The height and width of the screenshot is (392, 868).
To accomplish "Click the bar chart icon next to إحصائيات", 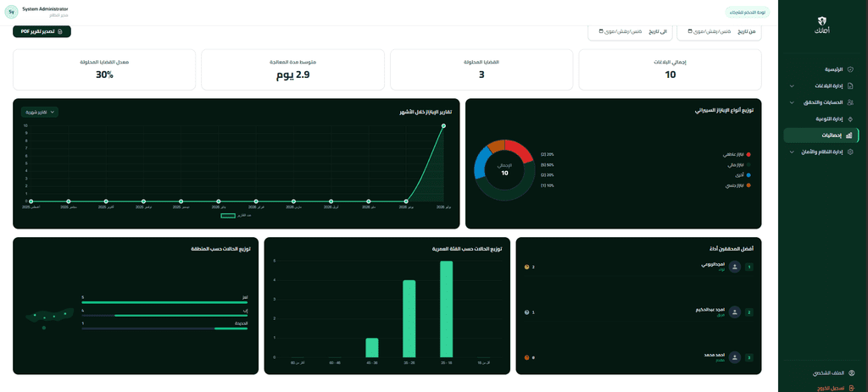I will [849, 135].
